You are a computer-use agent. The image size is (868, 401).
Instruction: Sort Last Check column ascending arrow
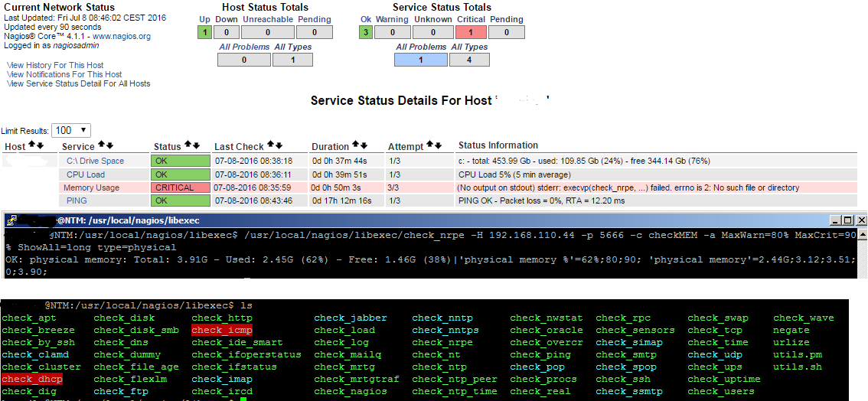tap(270, 145)
